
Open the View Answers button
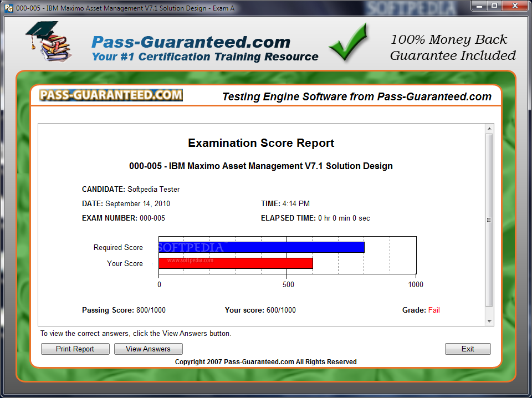149,349
